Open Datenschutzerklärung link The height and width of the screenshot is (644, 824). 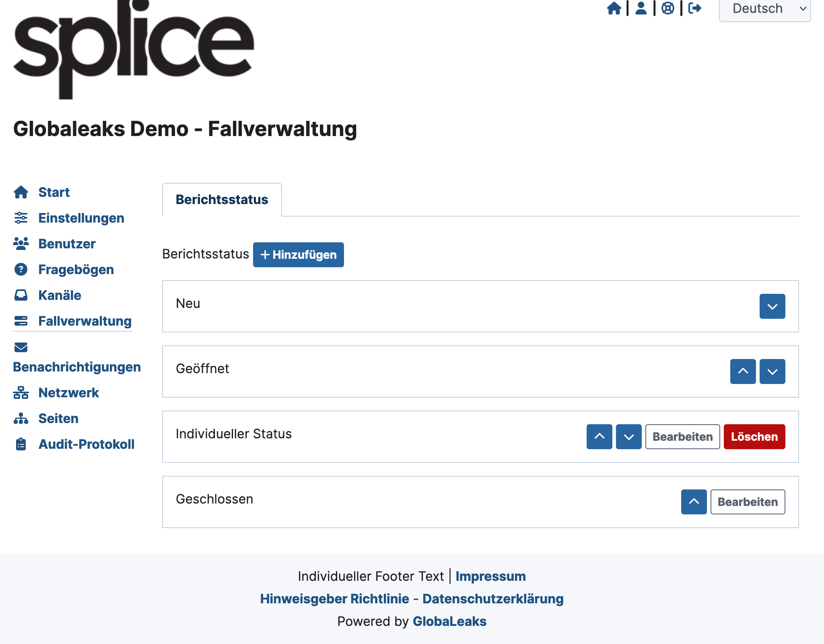tap(493, 599)
